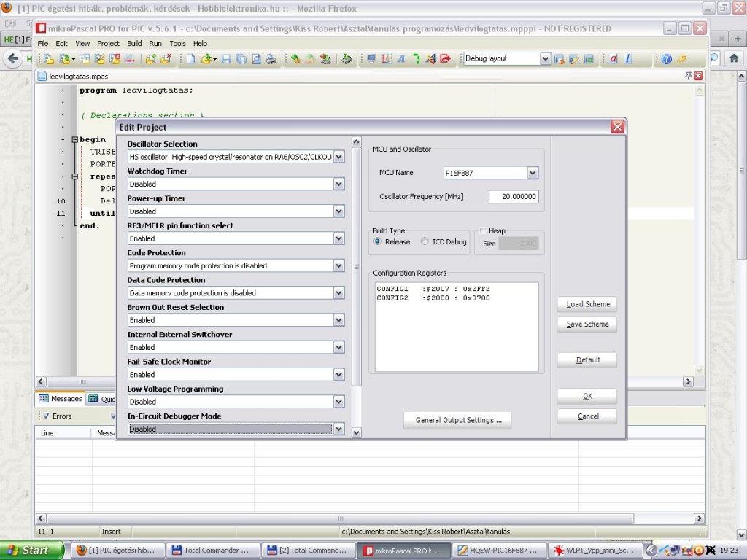Screen dimensions: 747x560
Task: Open the Oscillator Selection dropdown
Action: pyautogui.click(x=338, y=157)
